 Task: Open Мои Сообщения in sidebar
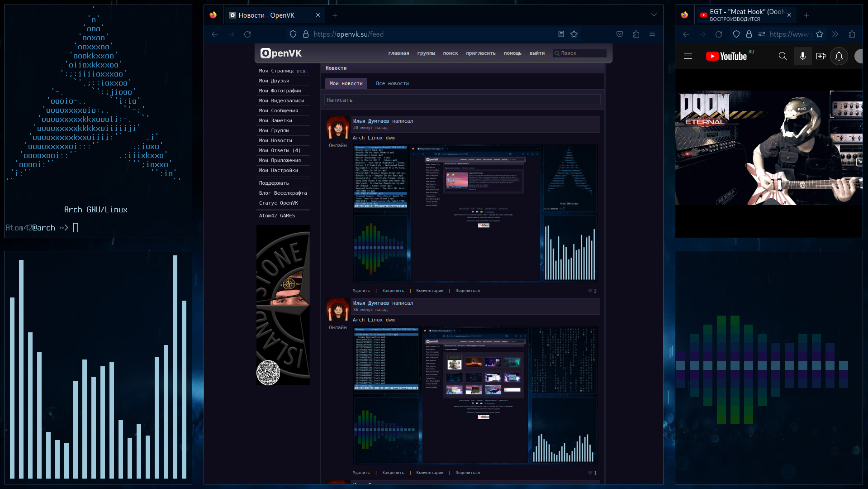tap(278, 111)
